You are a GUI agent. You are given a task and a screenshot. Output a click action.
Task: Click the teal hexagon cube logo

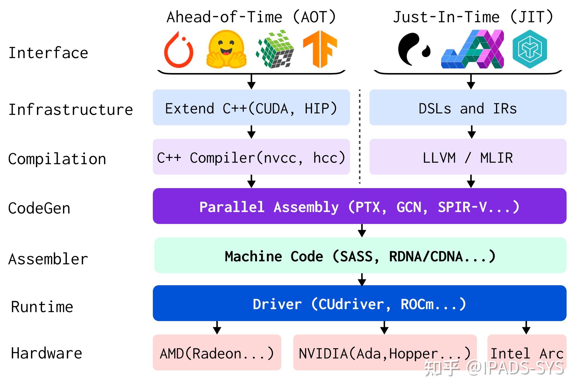tap(529, 49)
